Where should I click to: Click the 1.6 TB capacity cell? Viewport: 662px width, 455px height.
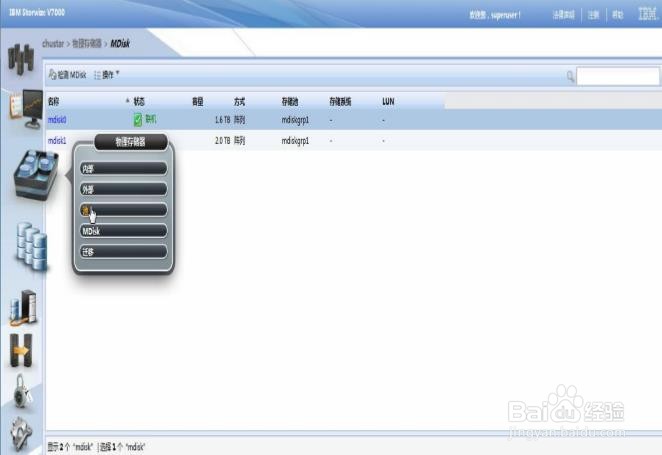(222, 120)
